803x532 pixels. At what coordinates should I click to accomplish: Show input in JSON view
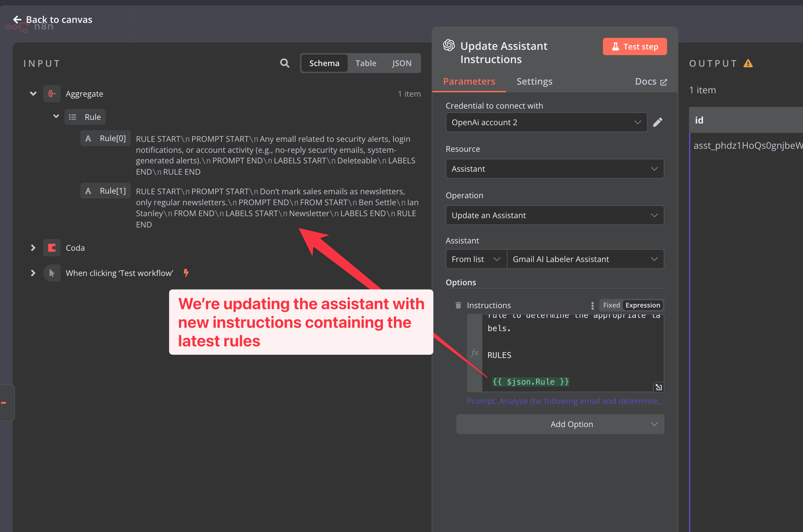pos(402,63)
